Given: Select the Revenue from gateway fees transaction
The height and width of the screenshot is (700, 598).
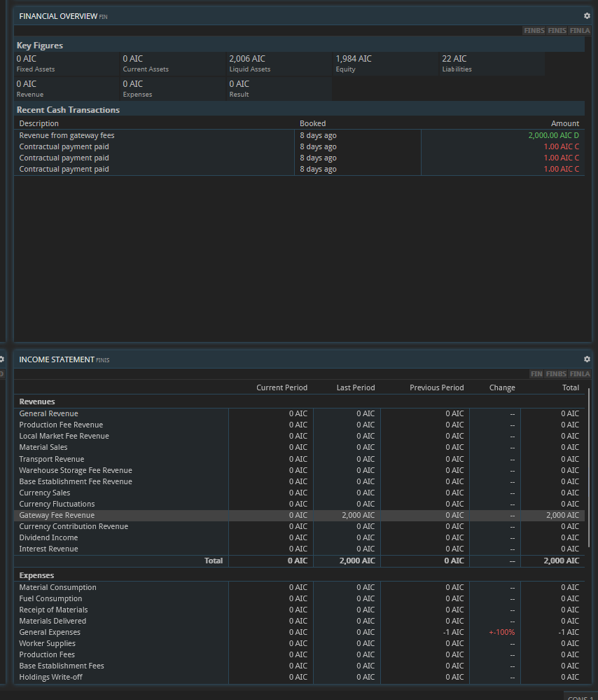Looking at the screenshot, I should pyautogui.click(x=67, y=135).
